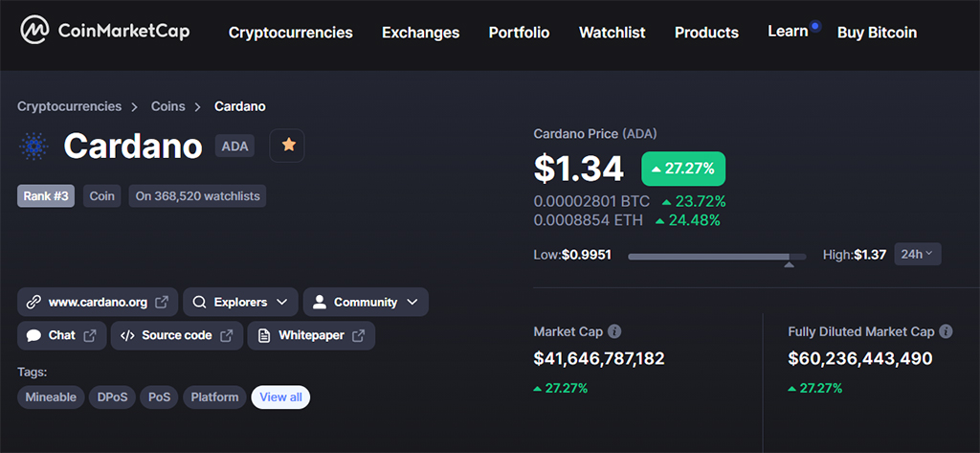
Task: Open the Exchanges menu
Action: (421, 33)
